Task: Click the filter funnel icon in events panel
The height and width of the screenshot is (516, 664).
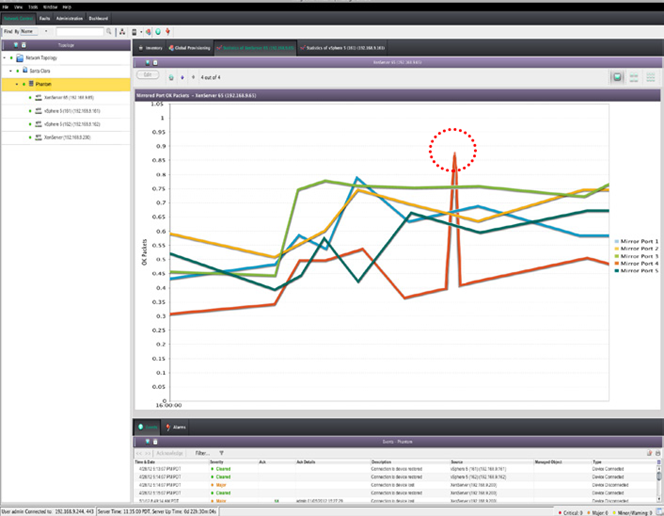Action: click(x=222, y=453)
